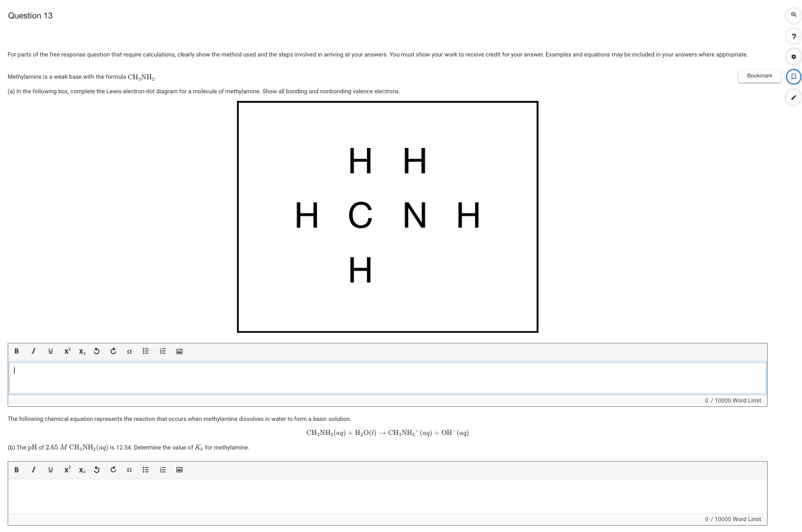802x532 pixels.
Task: Open the magnifier zoom tool in the sidebar
Action: coord(793,15)
